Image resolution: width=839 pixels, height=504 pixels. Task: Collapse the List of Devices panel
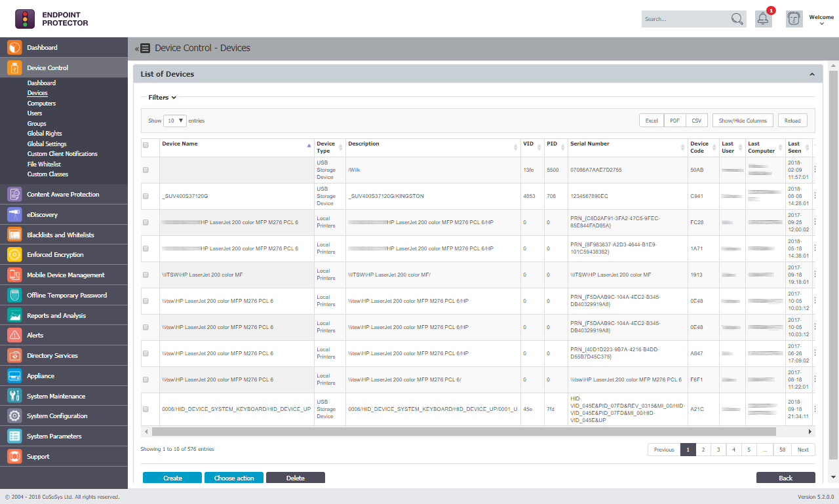pyautogui.click(x=811, y=74)
